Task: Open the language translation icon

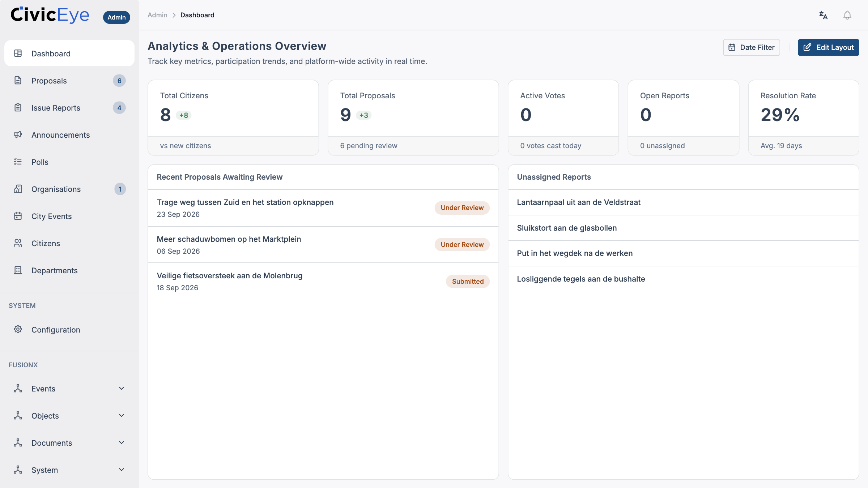Action: pos(823,15)
